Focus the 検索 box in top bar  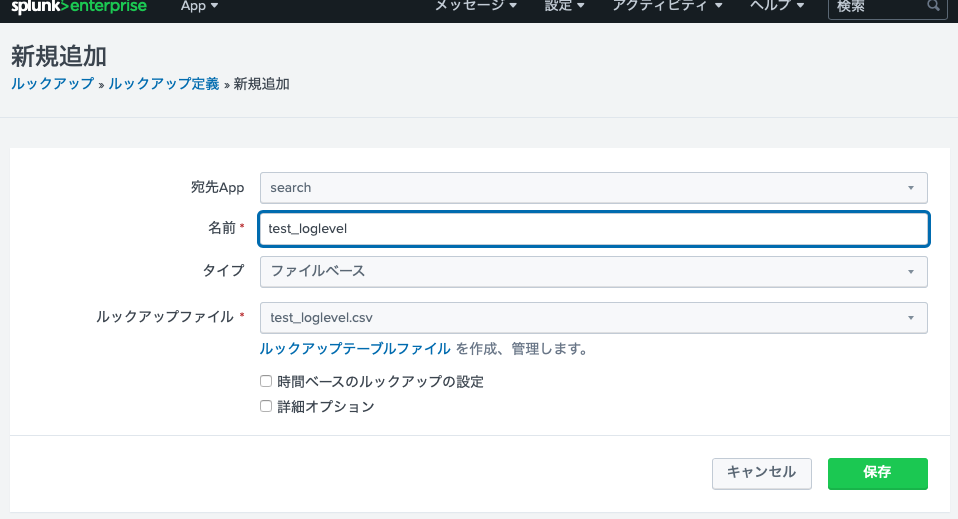pos(887,7)
